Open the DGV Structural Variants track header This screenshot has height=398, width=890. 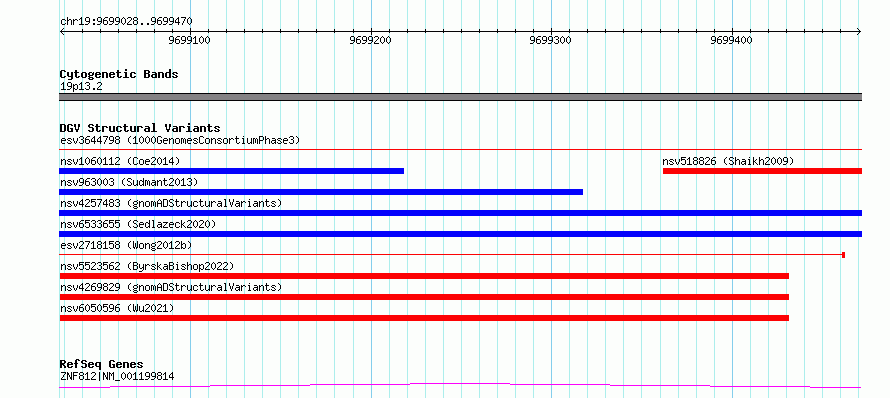click(x=140, y=128)
